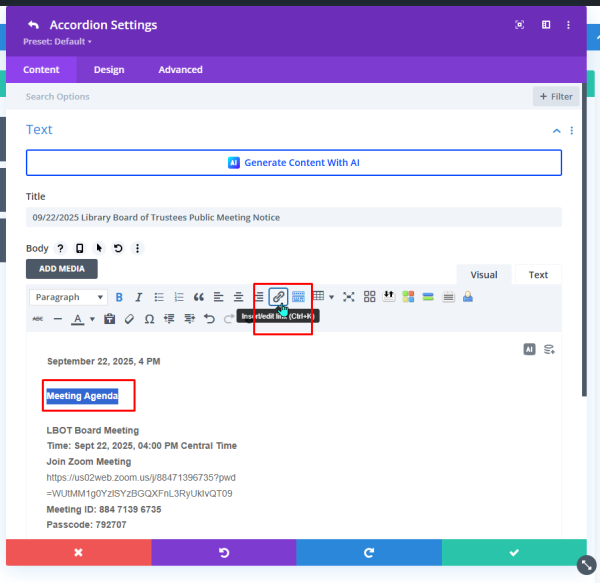600x583 pixels.
Task: Toggle fullscreen editor mode icon
Action: coord(349,297)
